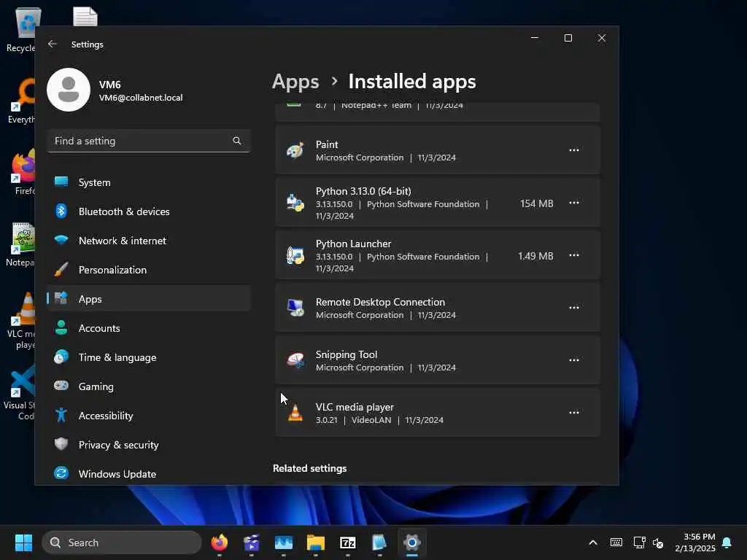The image size is (747, 560).
Task: Open more options for Remote Desktop Connection
Action: (574, 308)
